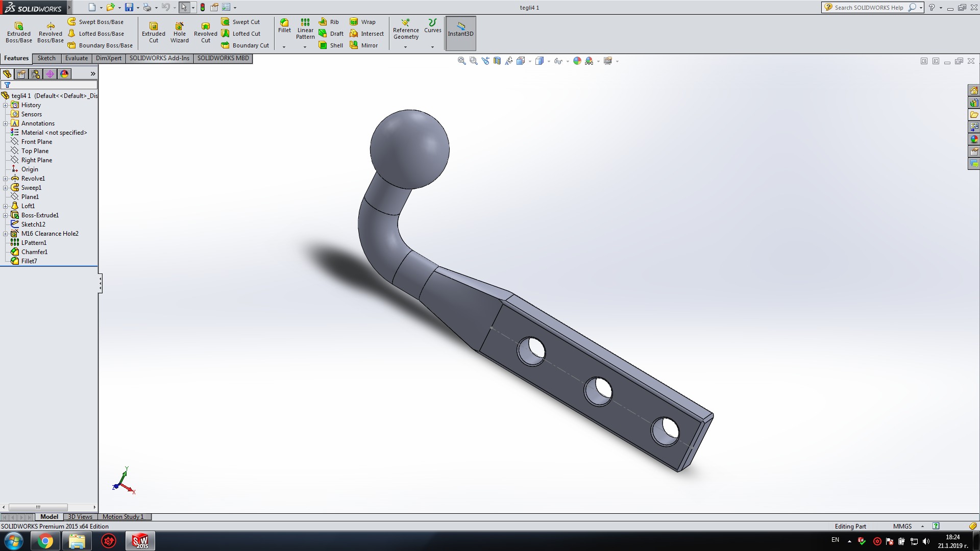Toggle the Instant3D button
This screenshot has height=551, width=980.
pos(461,33)
